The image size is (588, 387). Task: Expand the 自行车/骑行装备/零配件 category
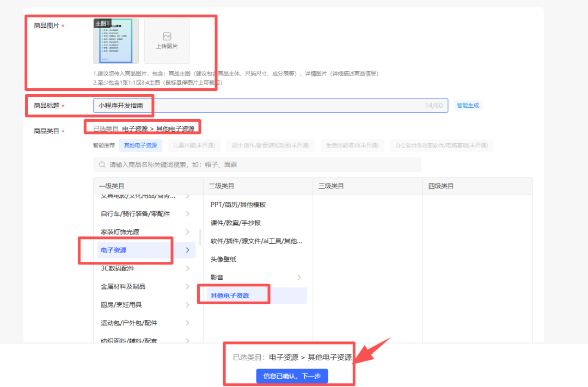187,213
